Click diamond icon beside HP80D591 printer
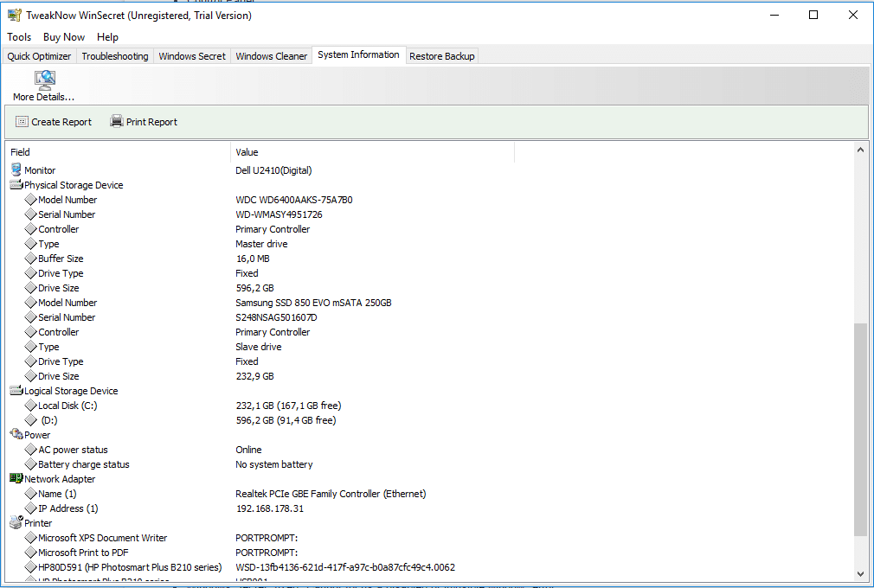The height and width of the screenshot is (588, 874). [x=30, y=567]
